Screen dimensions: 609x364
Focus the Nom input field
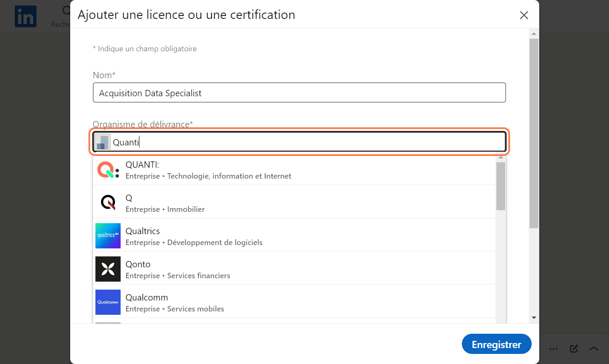299,93
